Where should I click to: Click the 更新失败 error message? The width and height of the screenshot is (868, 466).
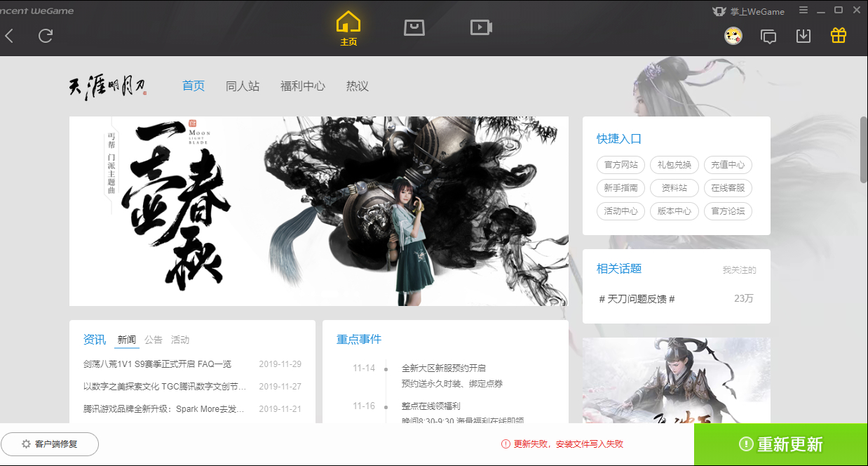pos(562,444)
